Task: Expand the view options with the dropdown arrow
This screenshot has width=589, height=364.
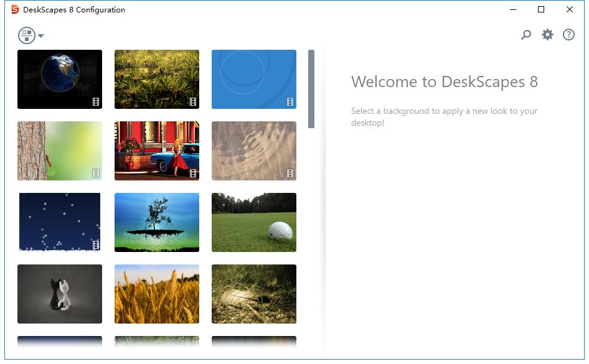Action: pyautogui.click(x=40, y=35)
